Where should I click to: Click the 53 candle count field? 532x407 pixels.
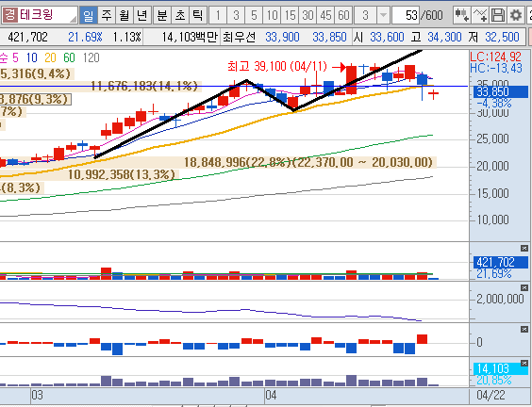click(406, 15)
